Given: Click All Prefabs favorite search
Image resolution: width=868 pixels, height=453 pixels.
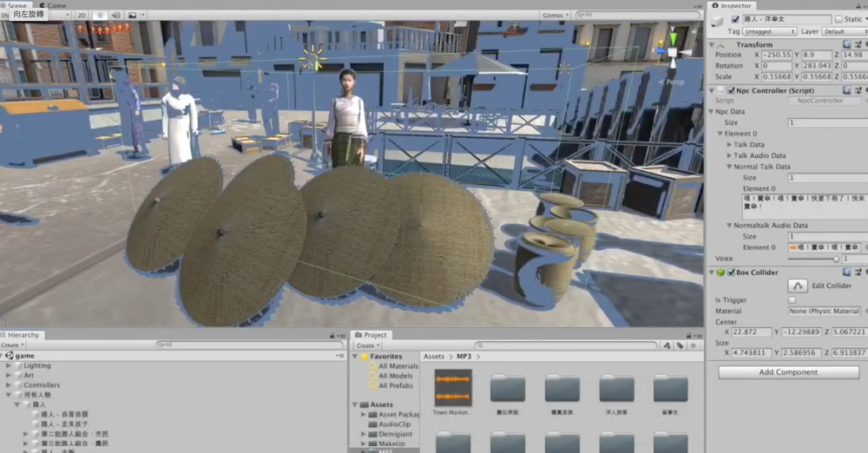Looking at the screenshot, I should pyautogui.click(x=395, y=386).
